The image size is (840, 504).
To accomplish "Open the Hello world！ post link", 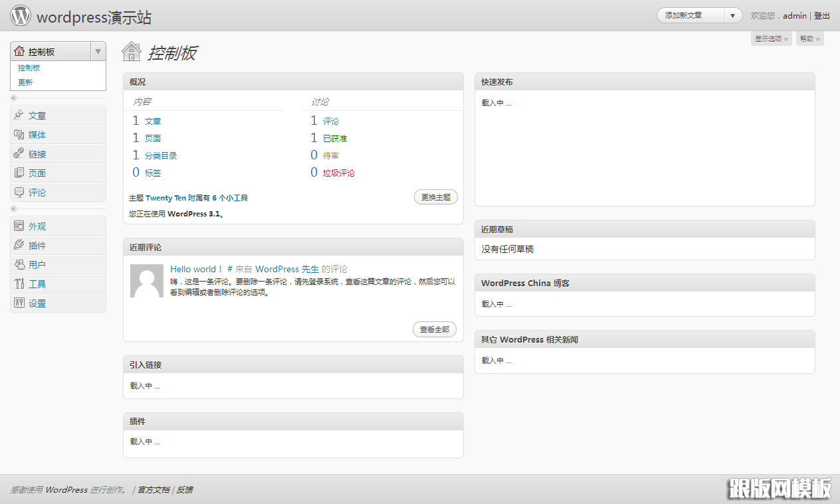I will coord(197,269).
